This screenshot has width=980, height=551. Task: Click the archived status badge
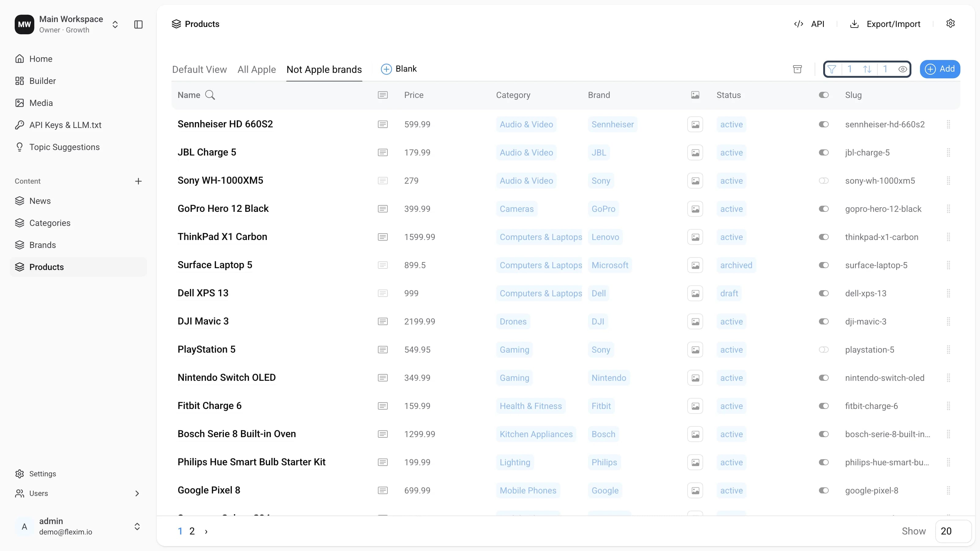click(736, 265)
